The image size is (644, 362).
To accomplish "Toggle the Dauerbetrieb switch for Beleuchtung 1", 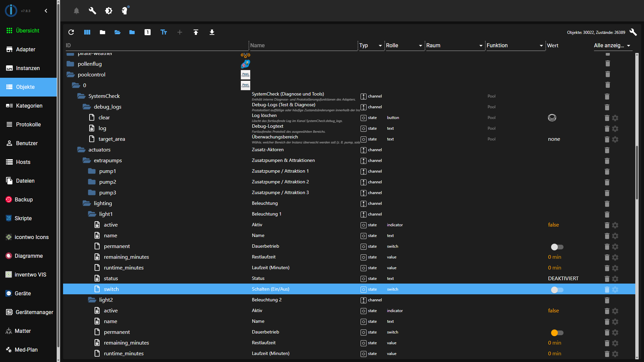I will (x=557, y=247).
